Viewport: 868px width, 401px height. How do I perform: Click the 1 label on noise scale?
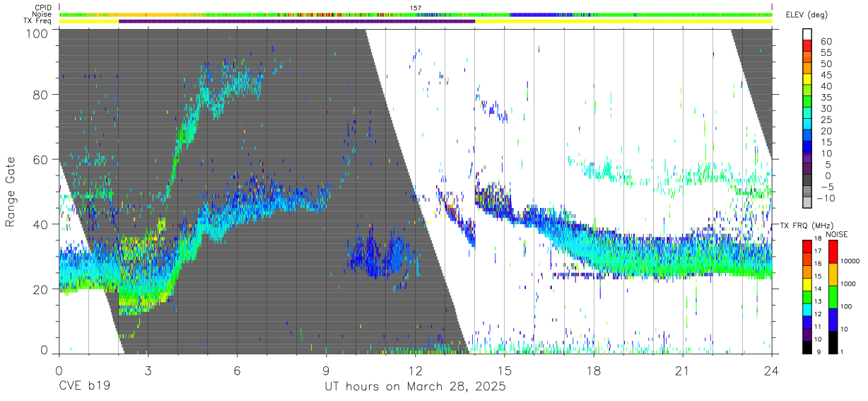[x=842, y=351]
